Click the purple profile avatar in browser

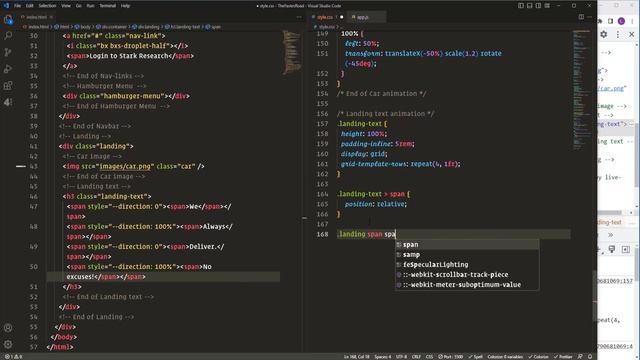pos(621,21)
